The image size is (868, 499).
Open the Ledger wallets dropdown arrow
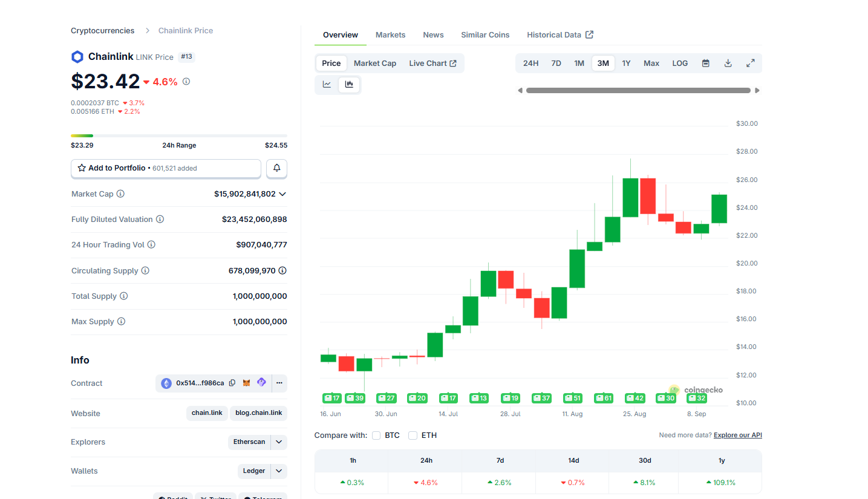point(279,471)
